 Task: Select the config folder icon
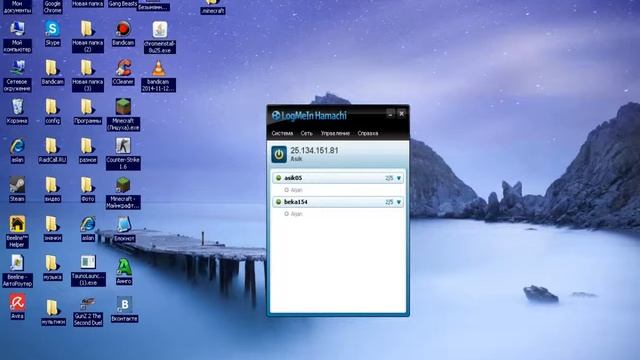pos(52,111)
